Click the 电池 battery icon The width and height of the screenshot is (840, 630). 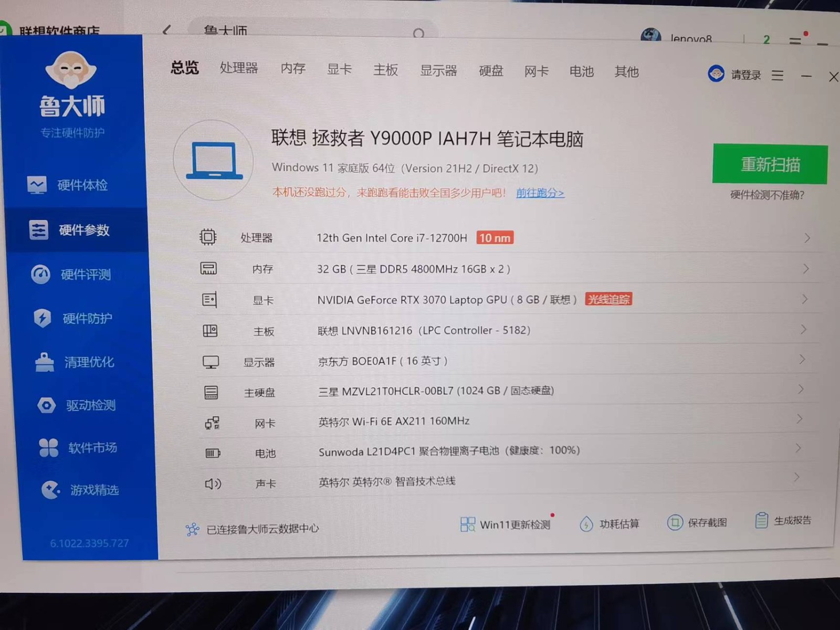tap(213, 453)
